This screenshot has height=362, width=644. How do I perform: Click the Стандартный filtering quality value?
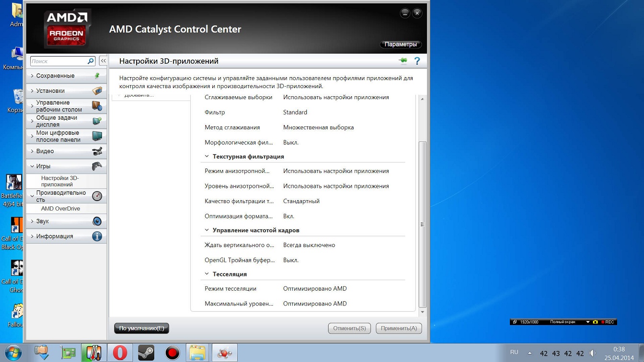(301, 202)
